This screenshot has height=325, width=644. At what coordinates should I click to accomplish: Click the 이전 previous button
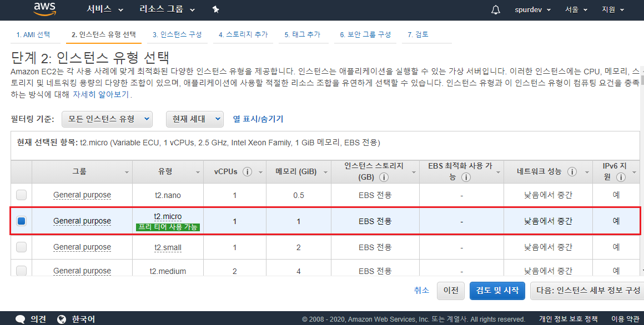tap(451, 291)
